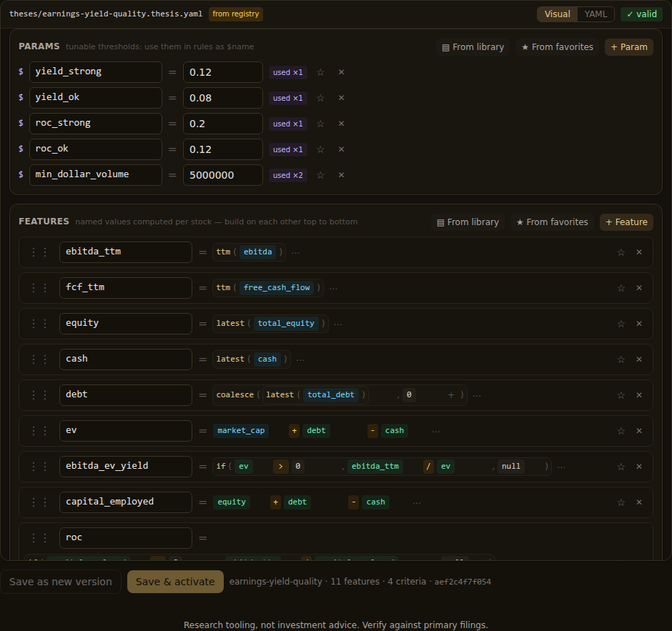The image size is (672, 631).
Task: Delete the debt feature row
Action: pyautogui.click(x=639, y=395)
